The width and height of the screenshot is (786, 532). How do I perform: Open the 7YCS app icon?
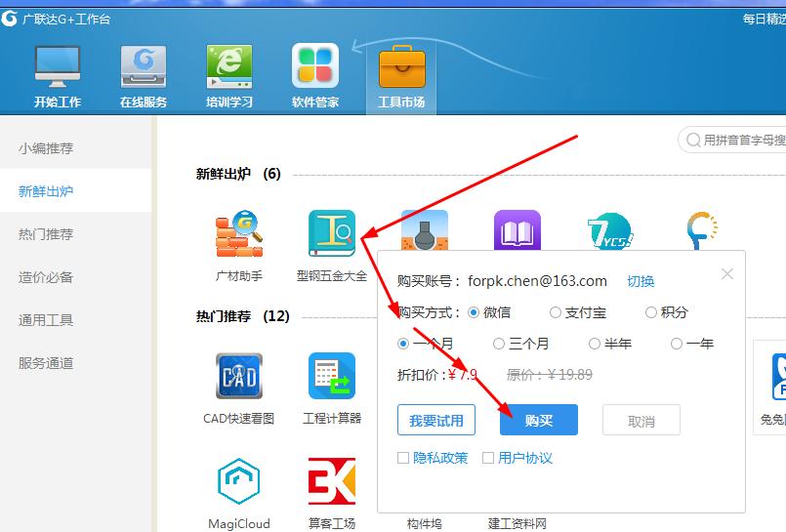click(610, 230)
